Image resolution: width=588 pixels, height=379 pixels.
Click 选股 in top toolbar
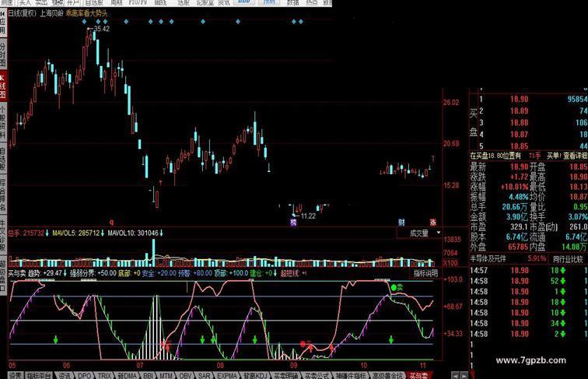(x=184, y=2)
